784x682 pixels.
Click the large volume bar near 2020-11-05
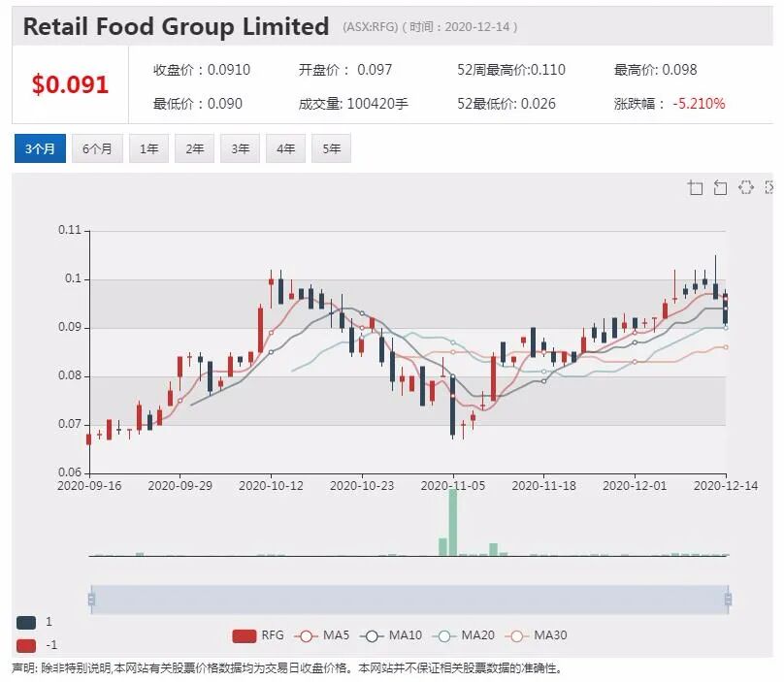click(x=453, y=523)
